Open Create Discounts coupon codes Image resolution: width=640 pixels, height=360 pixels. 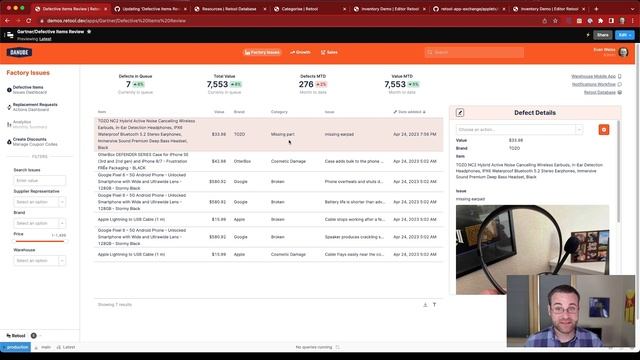[35, 142]
